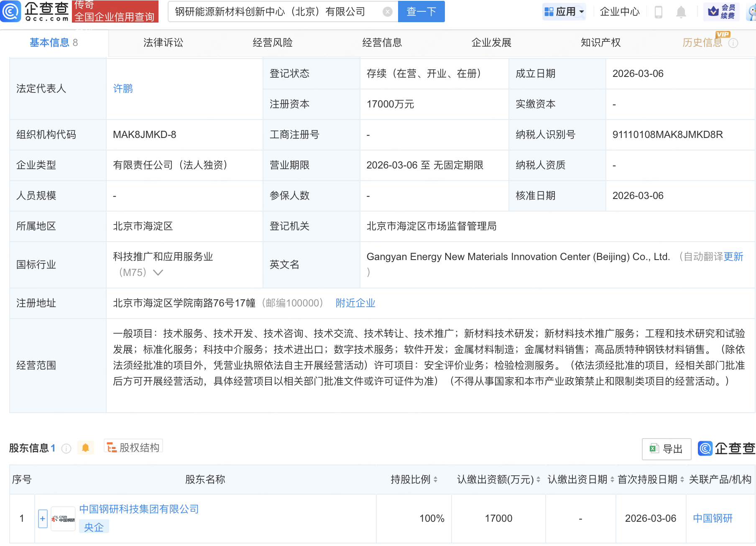Image resolution: width=756 pixels, height=546 pixels.
Task: Open shareholder link 中国钢研科技集团有限公司
Action: pyautogui.click(x=139, y=509)
